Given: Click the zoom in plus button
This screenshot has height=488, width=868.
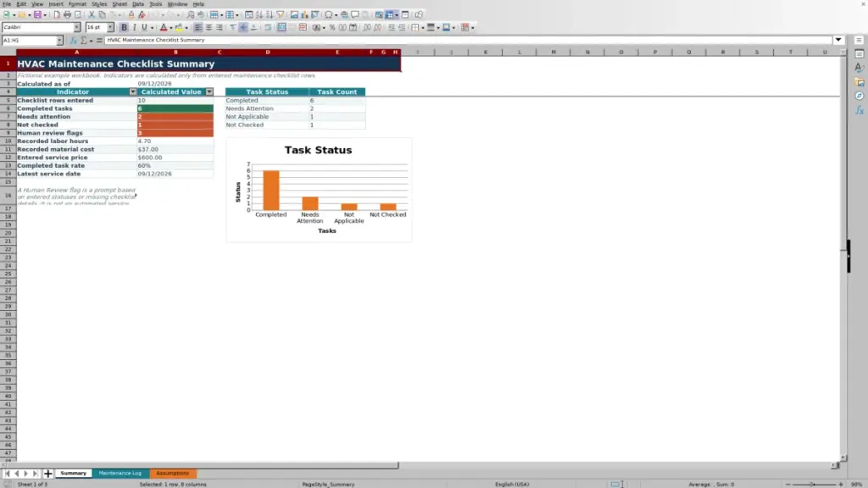Looking at the screenshot, I should point(841,484).
